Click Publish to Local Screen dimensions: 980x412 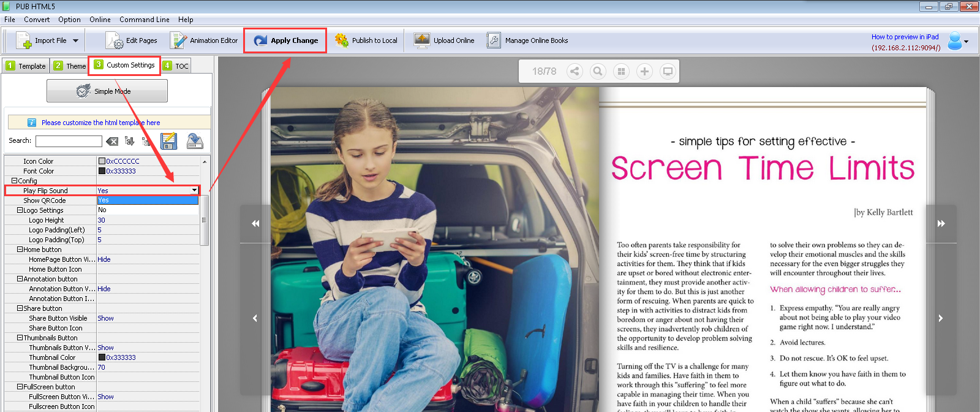tap(366, 40)
